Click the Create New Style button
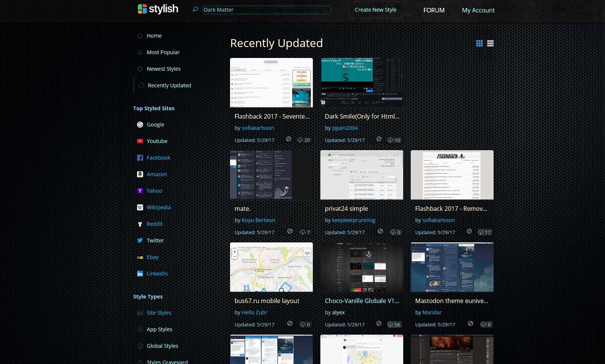Image resolution: width=605 pixels, height=364 pixels. click(x=376, y=10)
